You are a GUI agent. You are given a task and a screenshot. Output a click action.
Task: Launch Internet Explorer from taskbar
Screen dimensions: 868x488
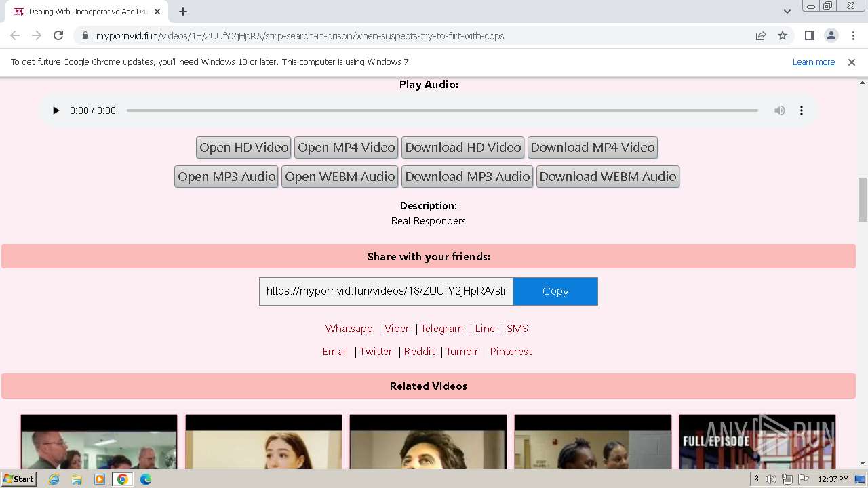pos(54,479)
